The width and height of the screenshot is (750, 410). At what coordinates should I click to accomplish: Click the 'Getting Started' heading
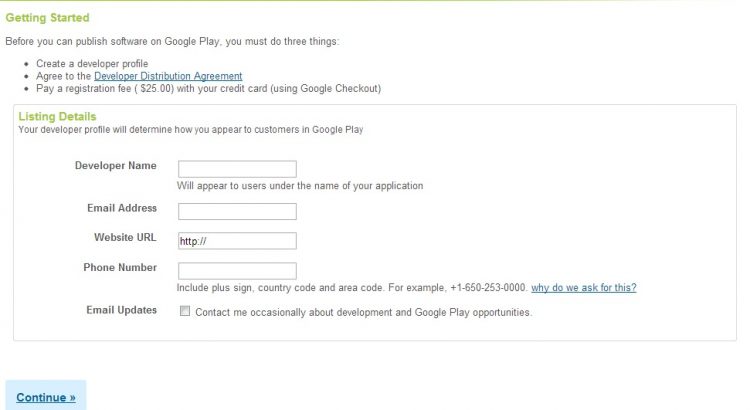point(47,18)
